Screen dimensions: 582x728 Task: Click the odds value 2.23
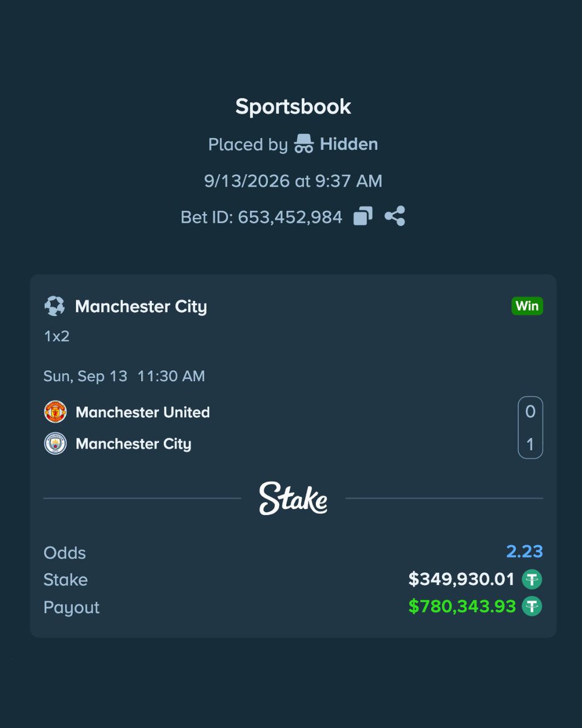coord(524,552)
